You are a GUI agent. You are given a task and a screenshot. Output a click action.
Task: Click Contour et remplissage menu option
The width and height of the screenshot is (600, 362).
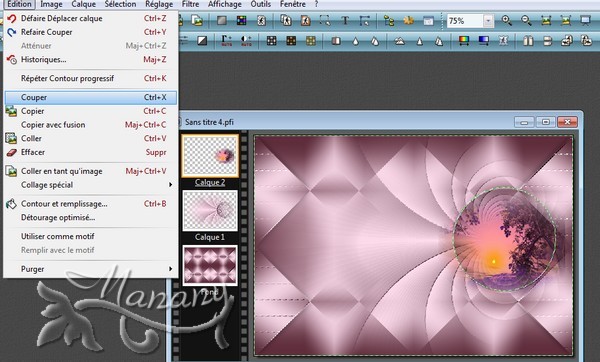[x=90, y=204]
